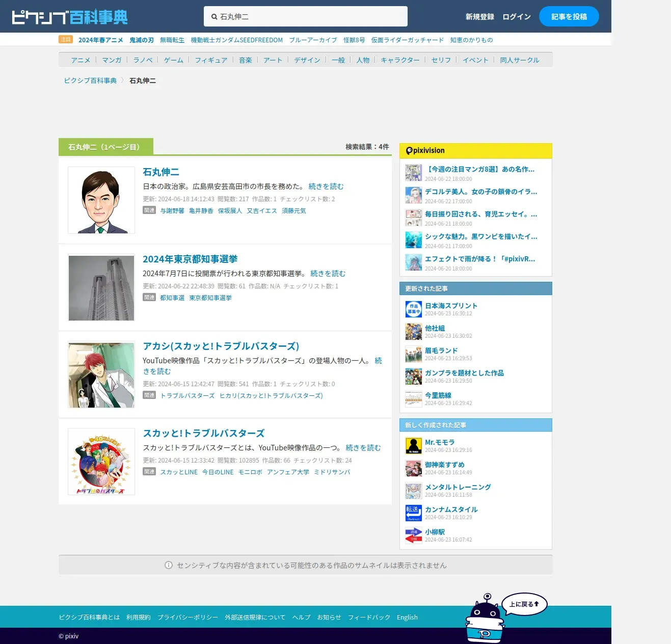Open 石丸伸二 portrait thumbnail
Screen dimensions: 671x644
[101, 200]
